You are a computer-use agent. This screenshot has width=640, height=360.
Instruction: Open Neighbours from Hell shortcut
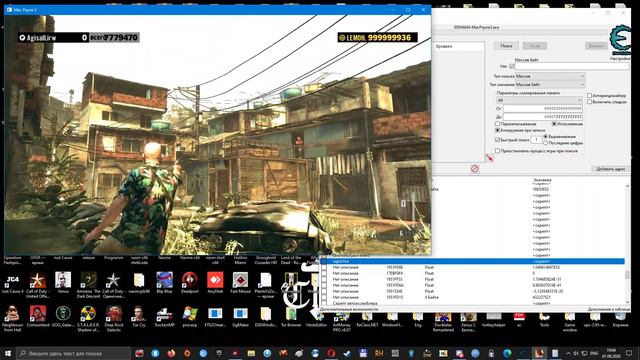[12, 318]
